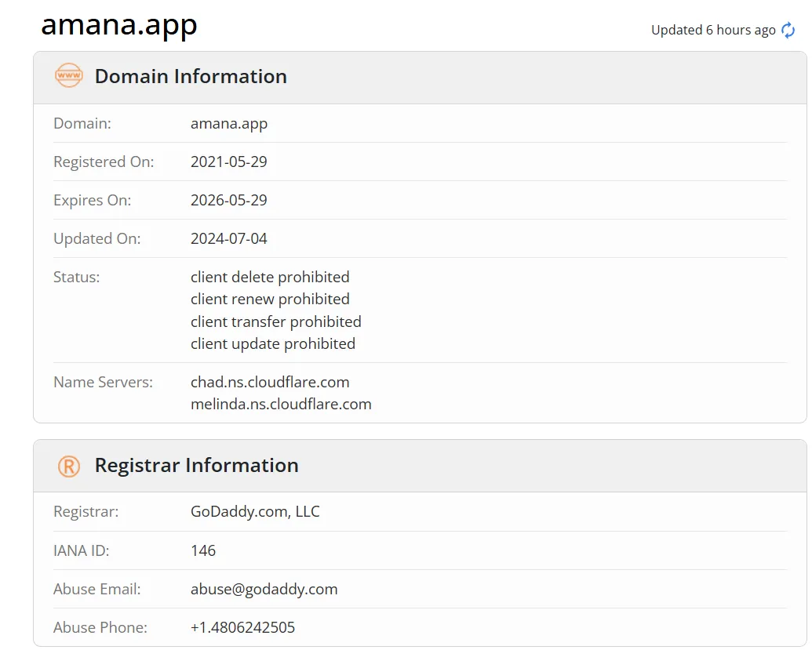The height and width of the screenshot is (650, 812).
Task: Click the Registrar Information heading
Action: tap(196, 465)
